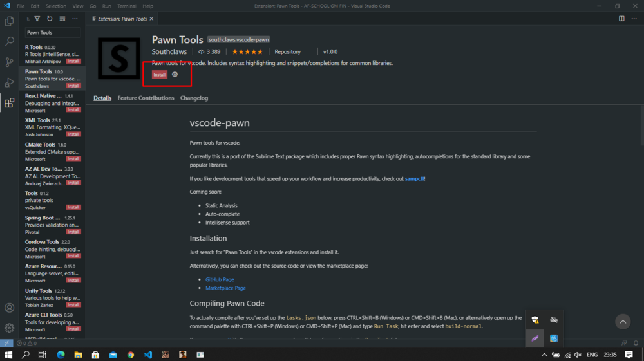Screen dimensions: 644x361
Task: Open the Marketplace Page link
Action: pos(225,288)
